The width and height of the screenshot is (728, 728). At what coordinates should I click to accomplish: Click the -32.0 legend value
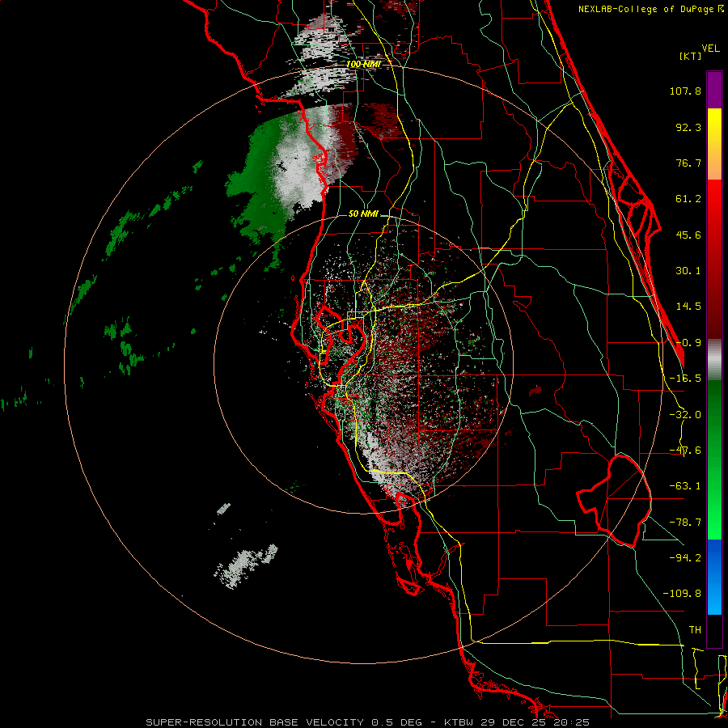(685, 415)
